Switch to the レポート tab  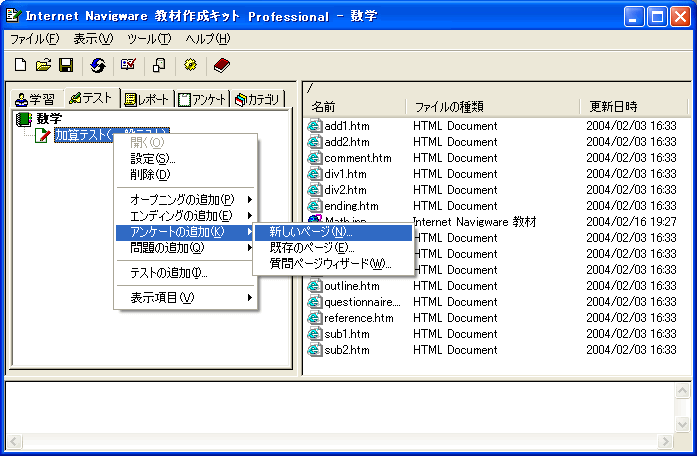(x=147, y=99)
